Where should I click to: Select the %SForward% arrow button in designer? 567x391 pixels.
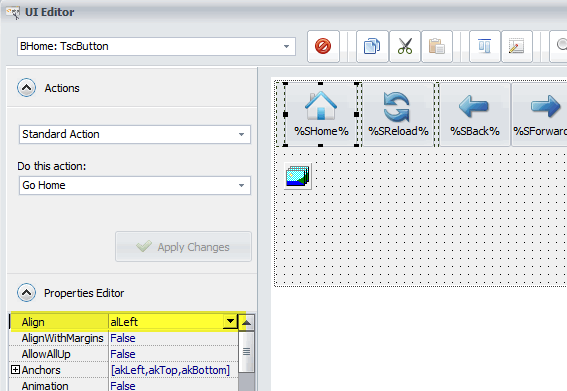(x=540, y=114)
